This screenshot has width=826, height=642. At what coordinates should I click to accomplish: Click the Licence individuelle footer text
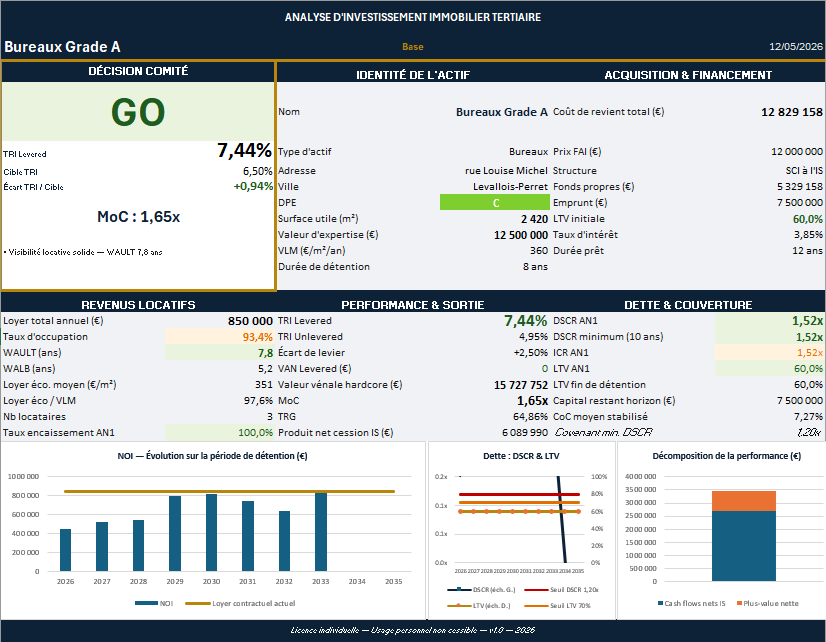(x=412, y=630)
